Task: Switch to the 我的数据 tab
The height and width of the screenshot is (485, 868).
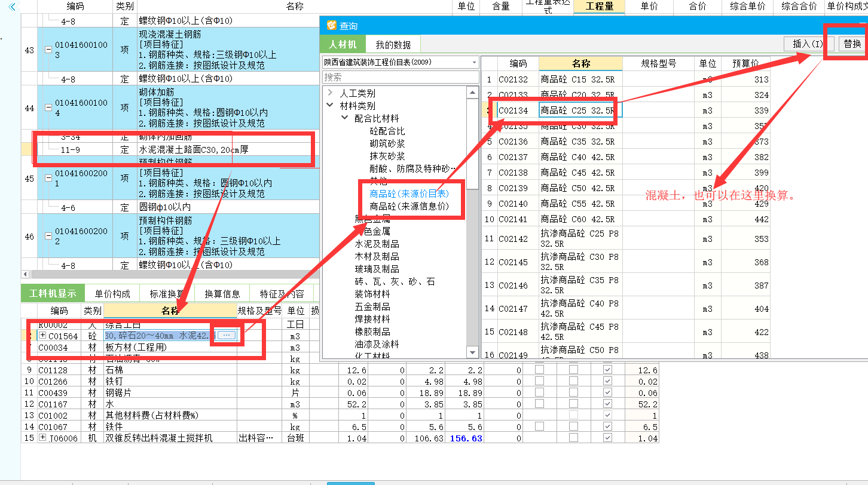Action: (393, 44)
